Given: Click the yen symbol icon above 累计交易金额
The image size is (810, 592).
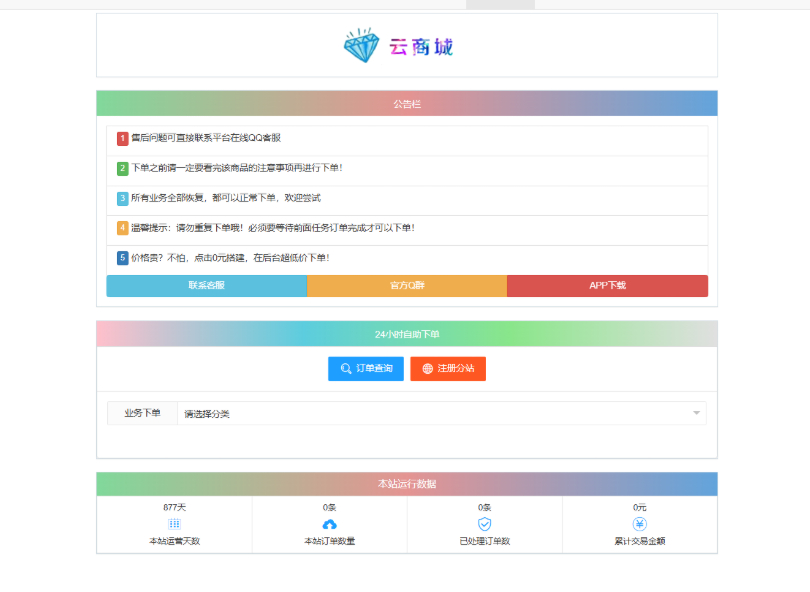Looking at the screenshot, I should pyautogui.click(x=639, y=523).
